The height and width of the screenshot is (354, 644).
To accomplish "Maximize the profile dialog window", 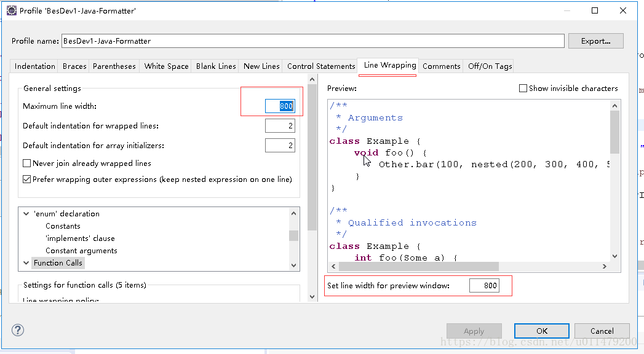I will pos(595,10).
